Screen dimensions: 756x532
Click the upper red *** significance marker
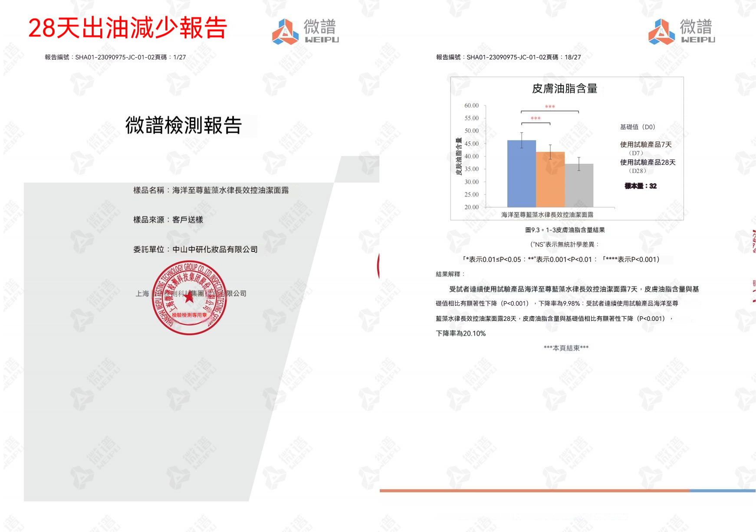pos(549,107)
